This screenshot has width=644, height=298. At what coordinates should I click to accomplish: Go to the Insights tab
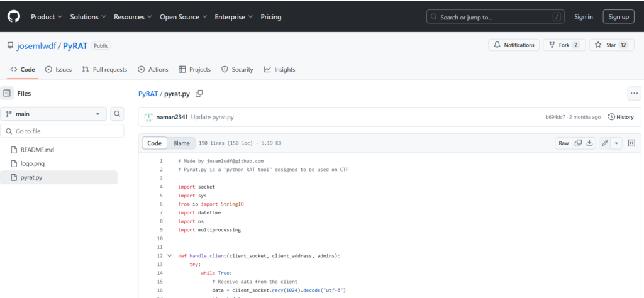coord(279,70)
